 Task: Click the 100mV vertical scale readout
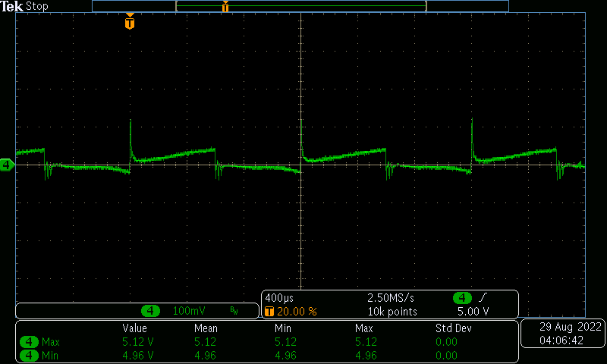(189, 311)
